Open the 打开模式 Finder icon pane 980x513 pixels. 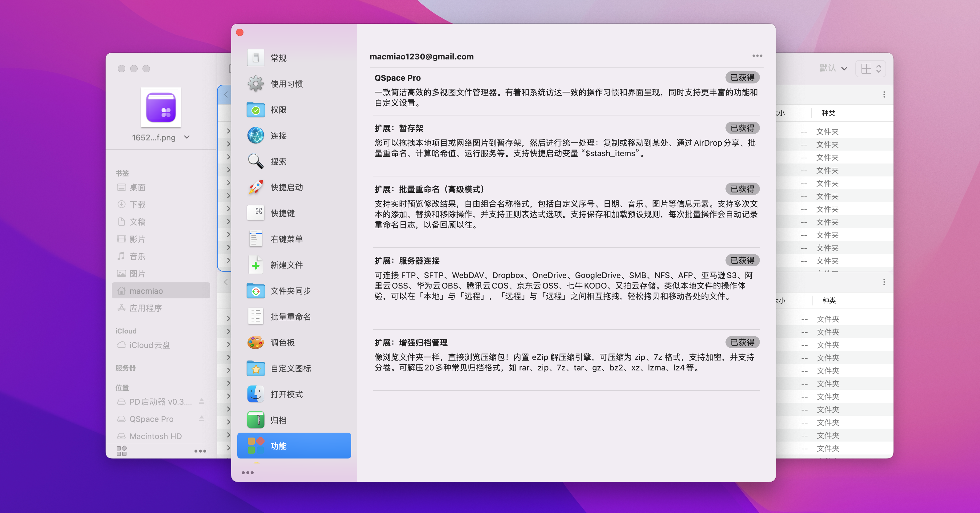(256, 394)
